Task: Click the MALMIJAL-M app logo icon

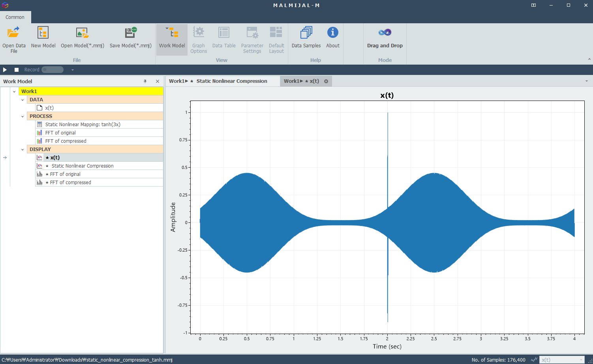Action: pyautogui.click(x=5, y=5)
